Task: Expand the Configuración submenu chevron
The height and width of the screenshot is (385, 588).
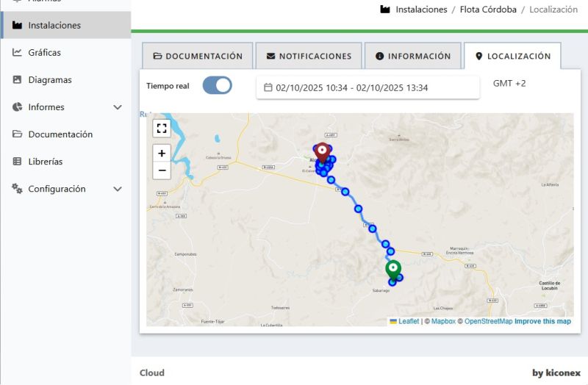Action: 118,189
